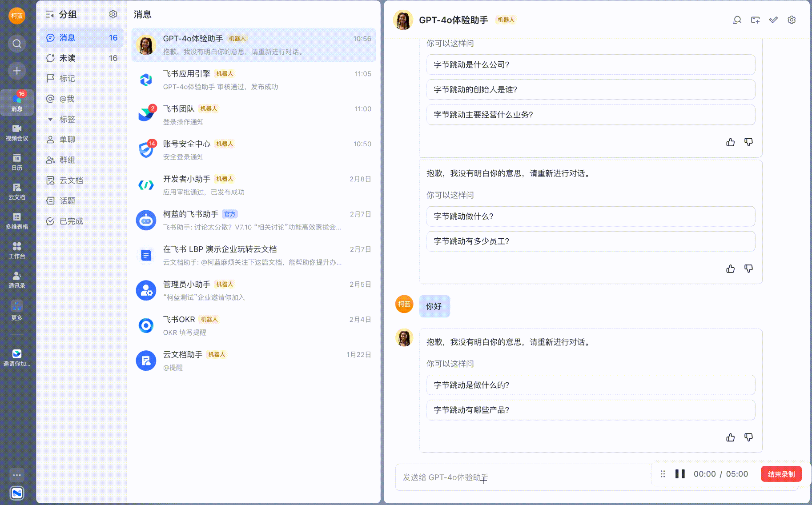Select the 单聊 filter
Viewport: 812px width, 505px height.
(82, 140)
